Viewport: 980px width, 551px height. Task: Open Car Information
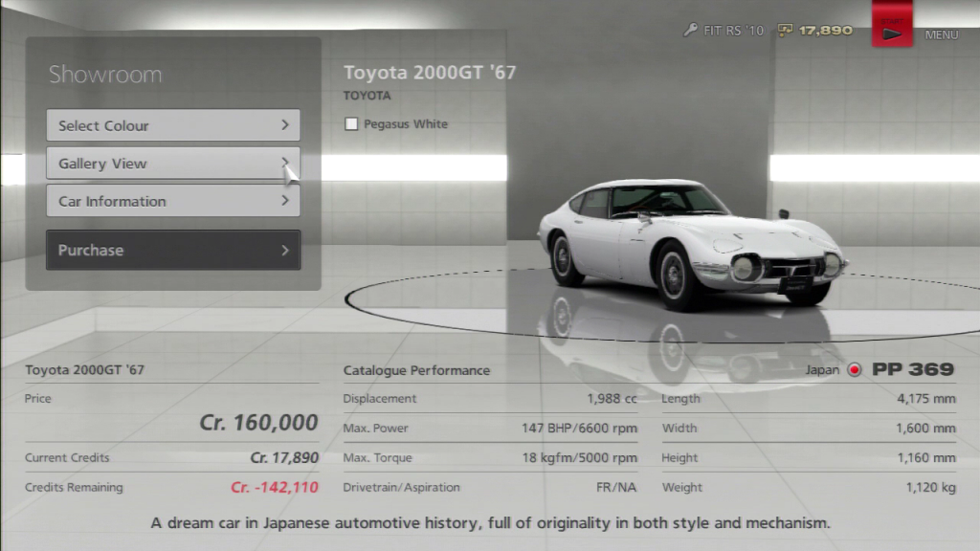(173, 201)
